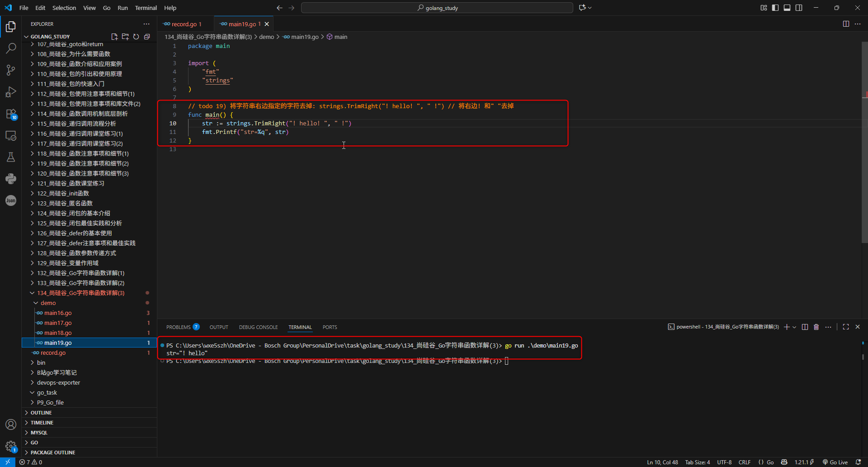Toggle the secondary side bar visibility
The width and height of the screenshot is (868, 467).
(x=799, y=8)
